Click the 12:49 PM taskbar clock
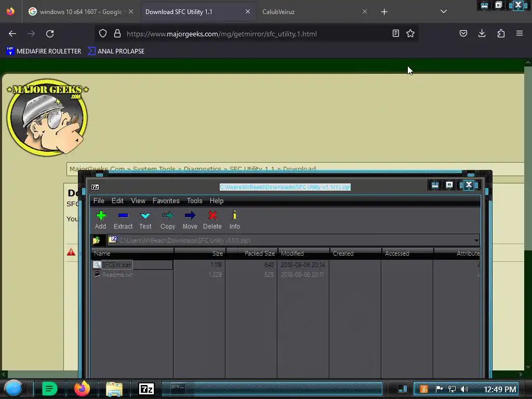Screen dimensions: 532x399 pyautogui.click(x=500, y=389)
